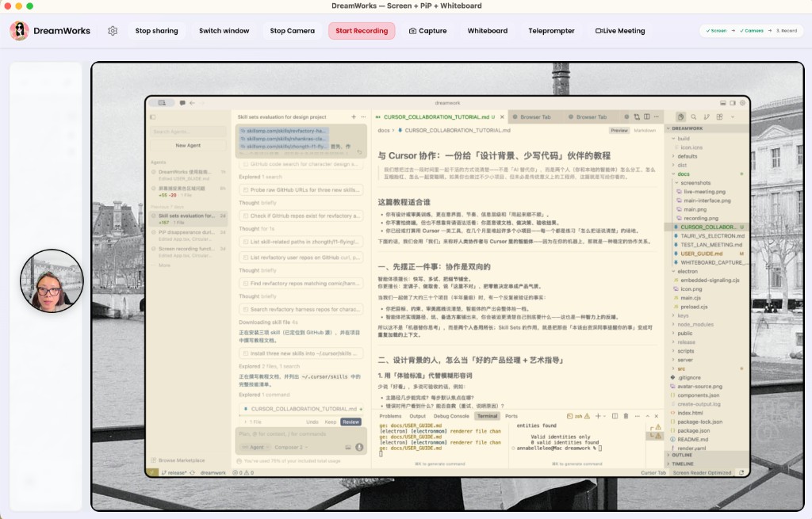Click chat bubble icon in Cursor title bar
Viewport: 812px width, 519px height.
[x=182, y=103]
